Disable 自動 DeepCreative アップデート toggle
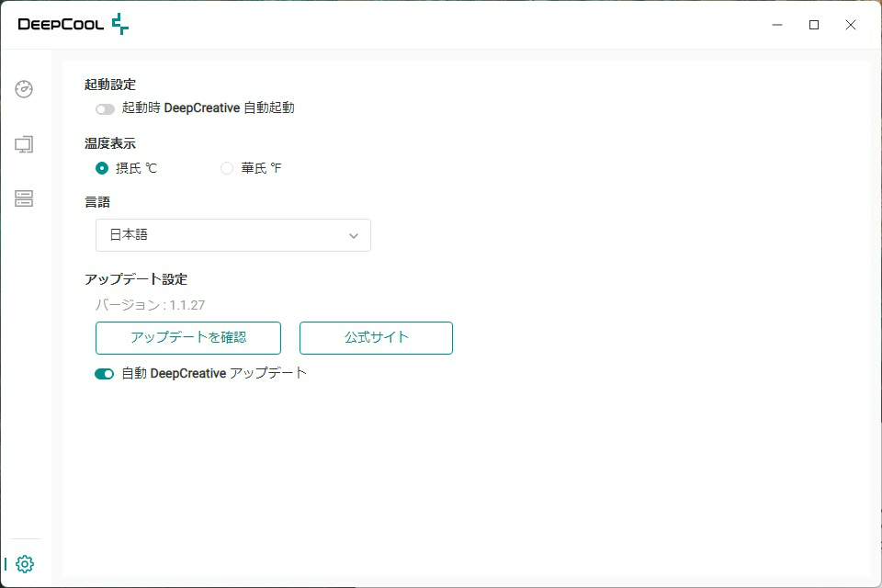This screenshot has width=882, height=588. [104, 374]
